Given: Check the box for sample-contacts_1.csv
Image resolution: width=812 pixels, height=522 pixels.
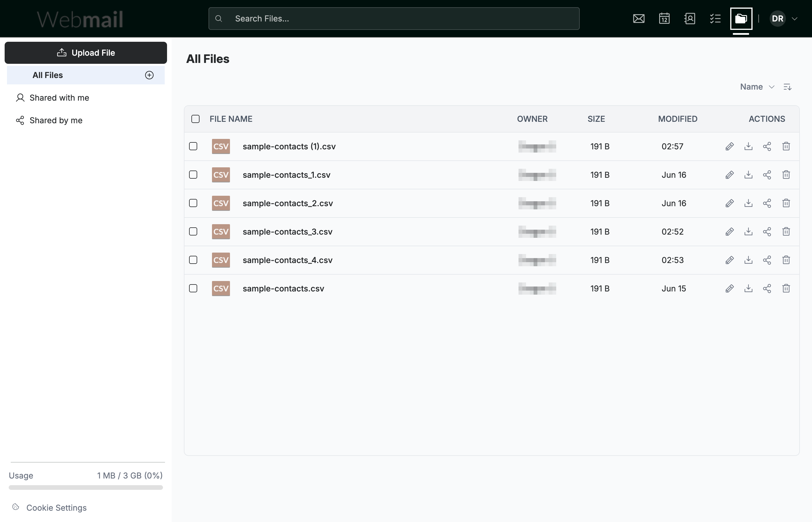Looking at the screenshot, I should pyautogui.click(x=193, y=175).
